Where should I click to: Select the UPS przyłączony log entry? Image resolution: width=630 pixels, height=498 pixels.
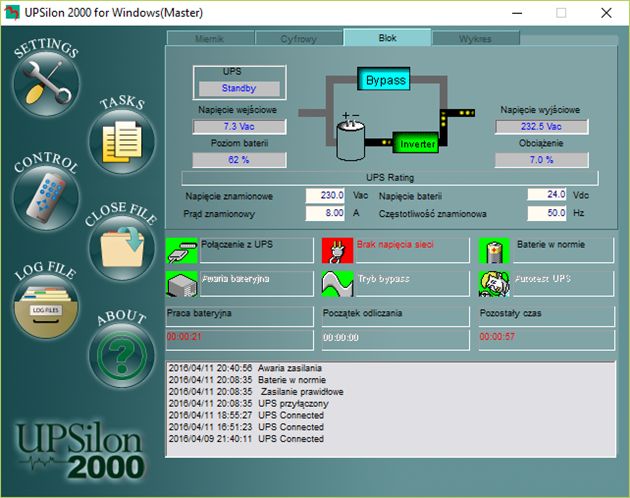tap(248, 403)
